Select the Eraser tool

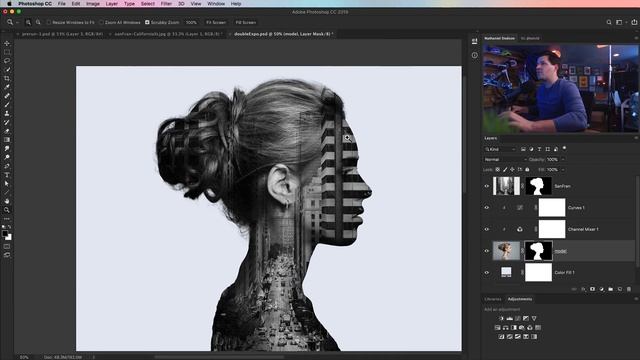(x=7, y=131)
